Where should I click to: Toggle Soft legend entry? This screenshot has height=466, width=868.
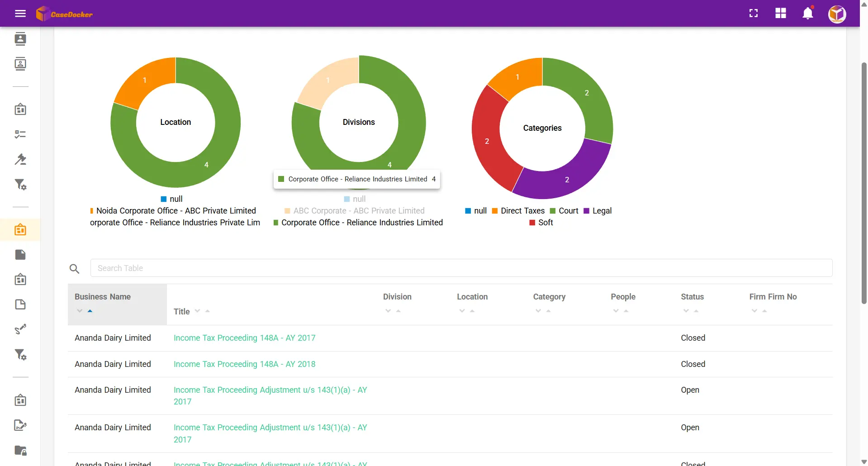541,223
